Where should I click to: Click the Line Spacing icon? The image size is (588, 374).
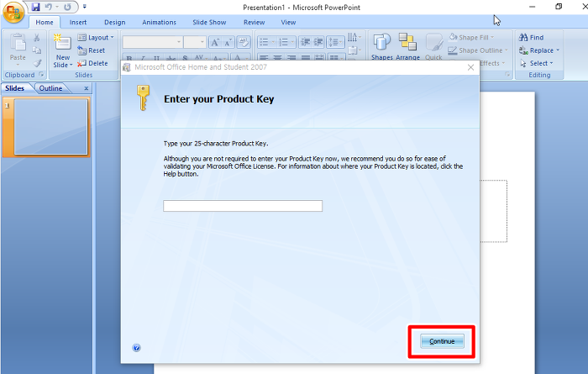[x=335, y=42]
